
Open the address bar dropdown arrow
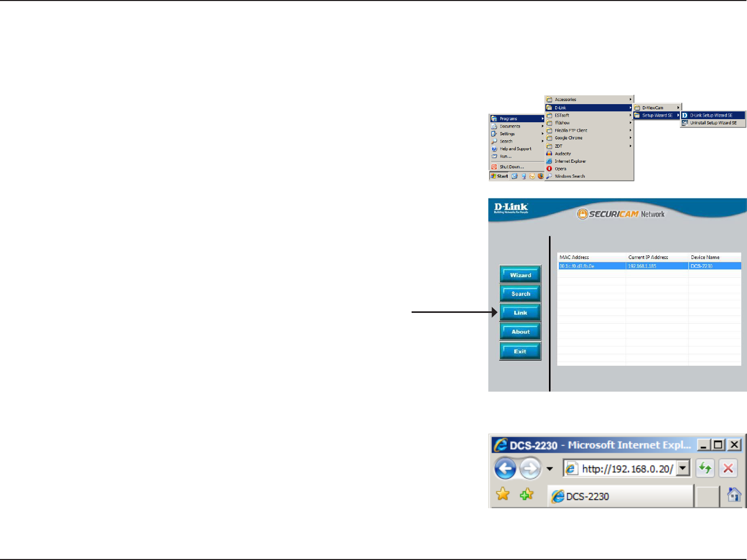(683, 468)
